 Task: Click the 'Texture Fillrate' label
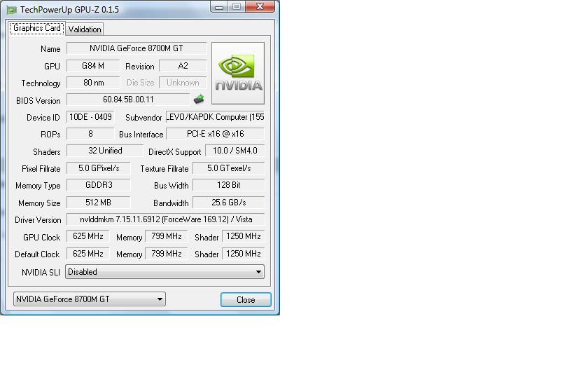click(x=164, y=169)
